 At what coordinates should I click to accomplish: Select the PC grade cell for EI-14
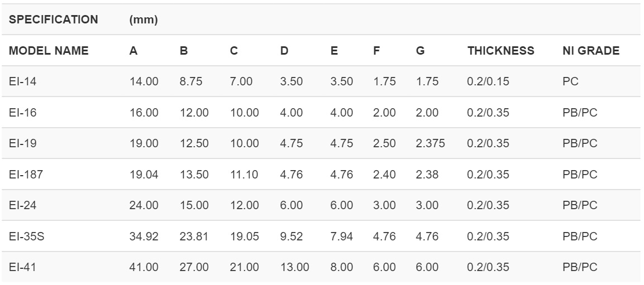[x=570, y=81]
